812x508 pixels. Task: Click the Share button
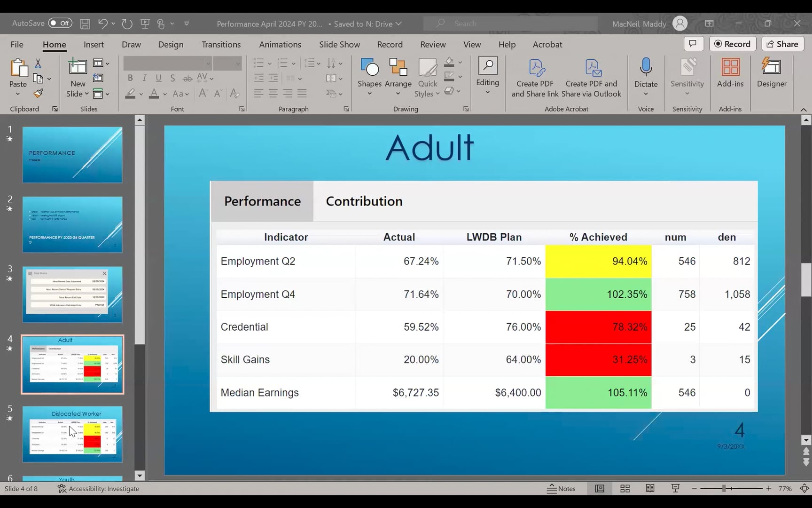coord(782,44)
